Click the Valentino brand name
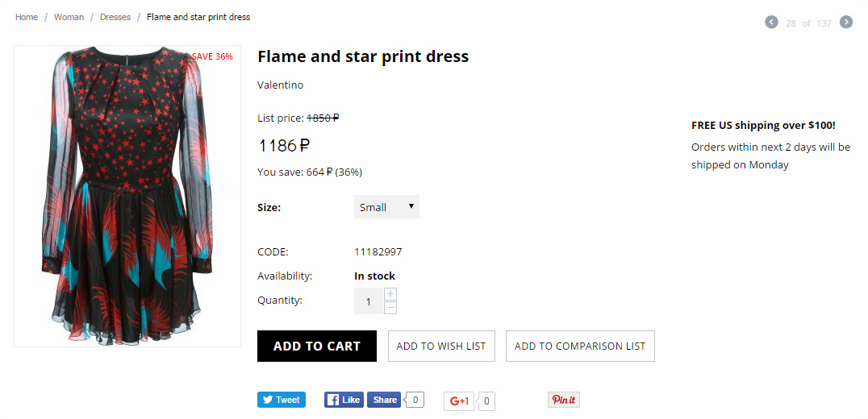Viewport: 868px width, 419px height. click(x=280, y=85)
